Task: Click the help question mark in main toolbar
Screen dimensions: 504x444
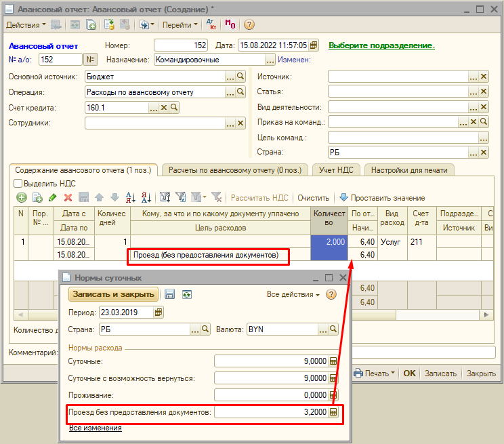Action: tap(249, 24)
